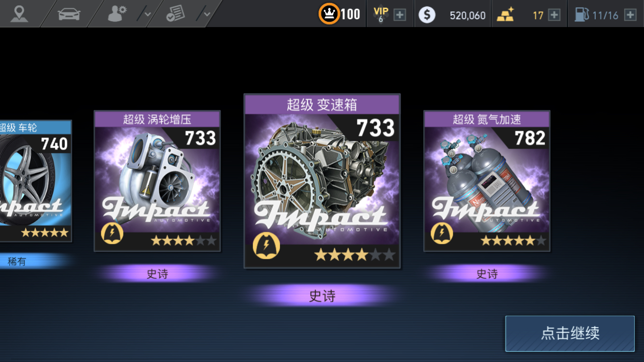
Task: Add VIP level with plus button
Action: [x=400, y=15]
